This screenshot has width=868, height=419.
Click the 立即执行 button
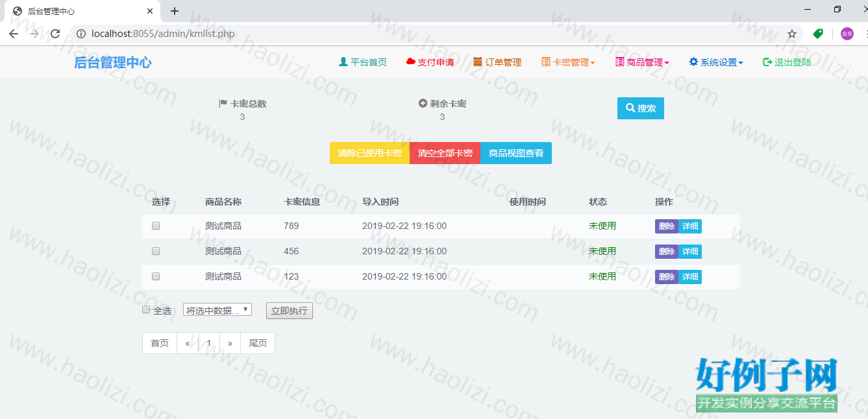290,311
